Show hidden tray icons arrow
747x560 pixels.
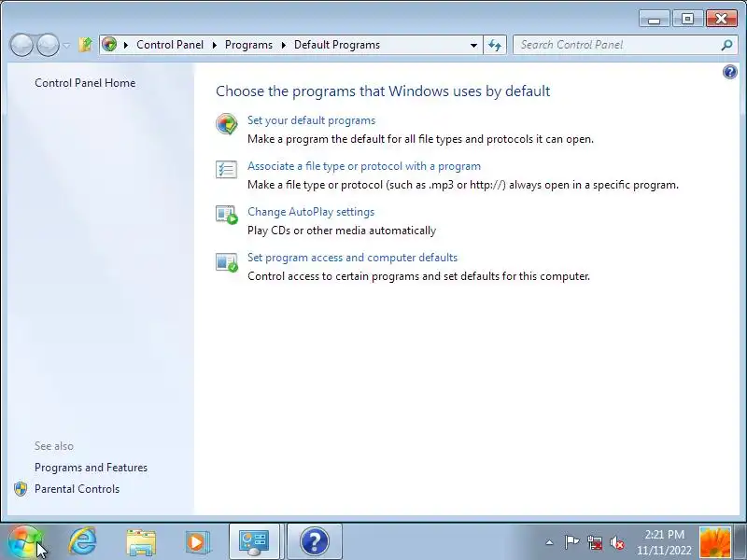[549, 542]
